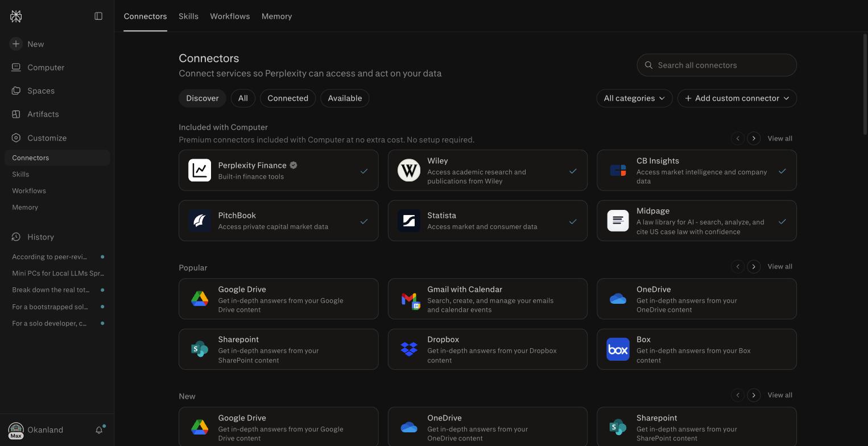The image size is (868, 446).
Task: Toggle the Statista connector checkmark
Action: coord(573,221)
